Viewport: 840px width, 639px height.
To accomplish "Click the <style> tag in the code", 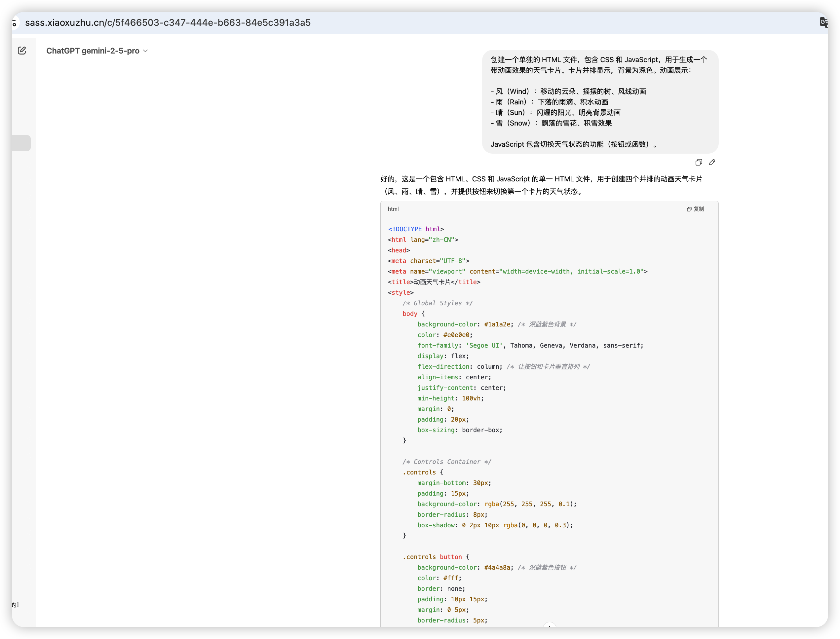I will click(400, 292).
